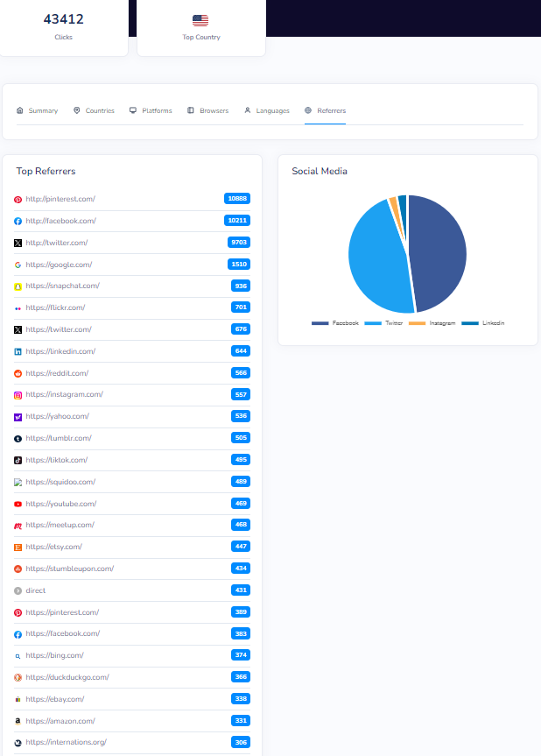541x756 pixels.
Task: Switch to the Platforms tab
Action: (151, 110)
